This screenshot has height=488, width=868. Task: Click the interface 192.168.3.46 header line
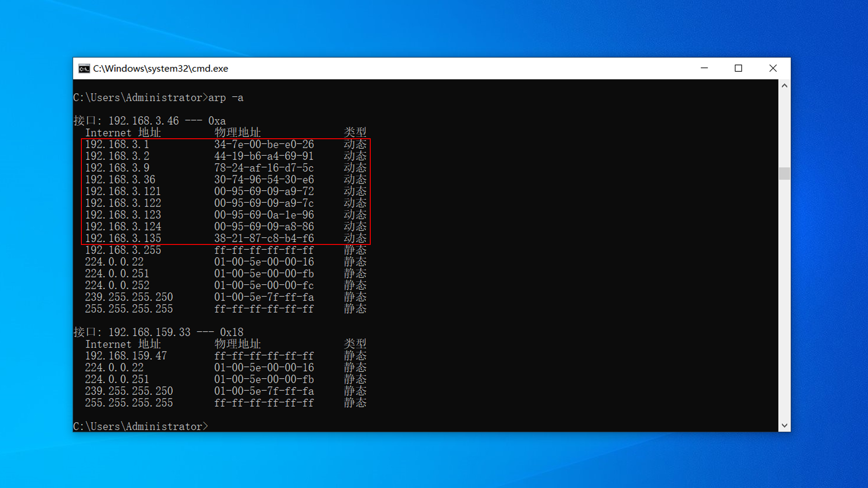point(149,121)
